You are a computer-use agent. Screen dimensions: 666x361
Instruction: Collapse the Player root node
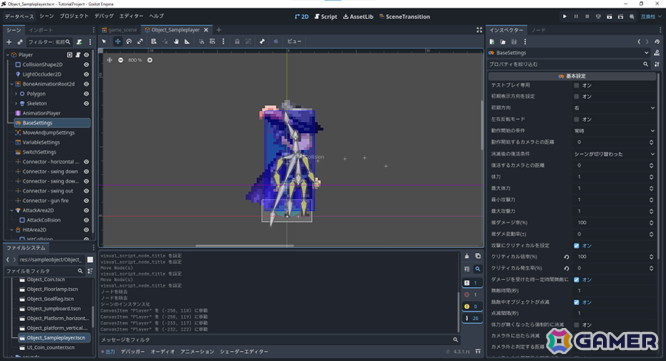click(x=8, y=55)
